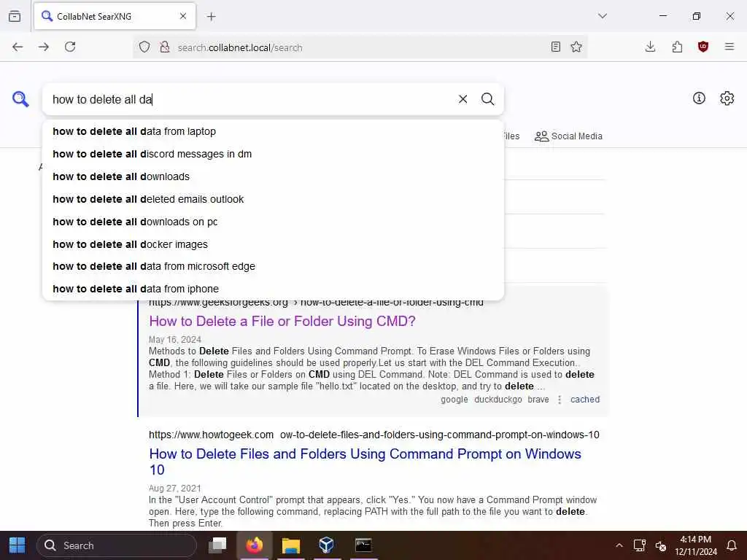Open Firefox View recent browsing icon
The image size is (747, 560).
15,16
